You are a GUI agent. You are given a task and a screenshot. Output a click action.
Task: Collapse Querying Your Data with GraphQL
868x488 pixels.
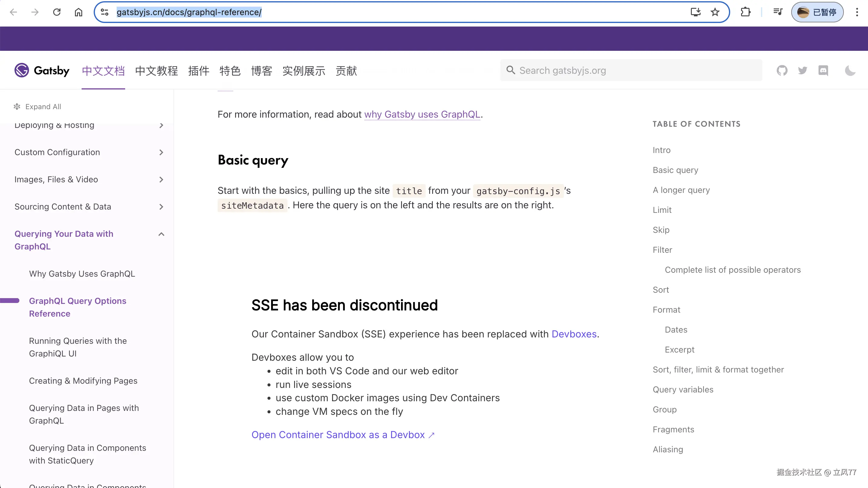click(x=161, y=234)
